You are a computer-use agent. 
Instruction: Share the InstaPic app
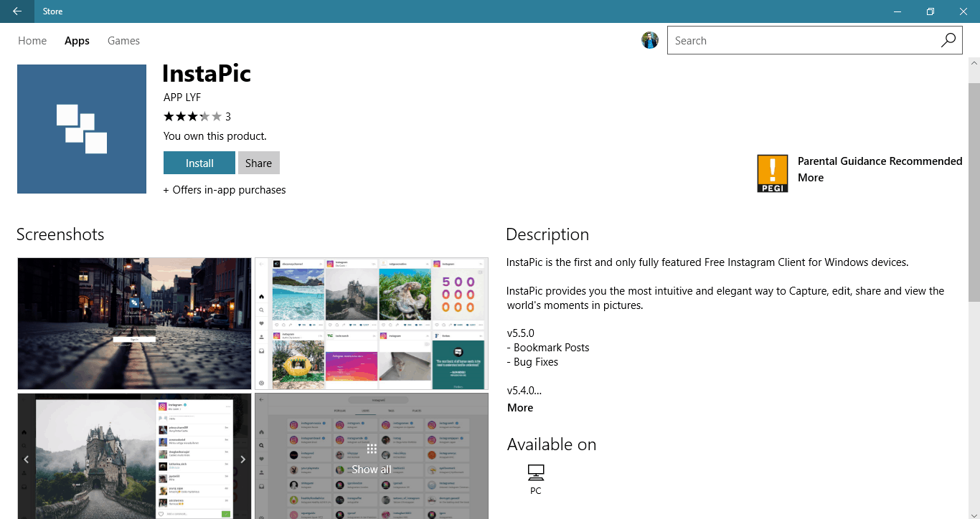pyautogui.click(x=258, y=163)
